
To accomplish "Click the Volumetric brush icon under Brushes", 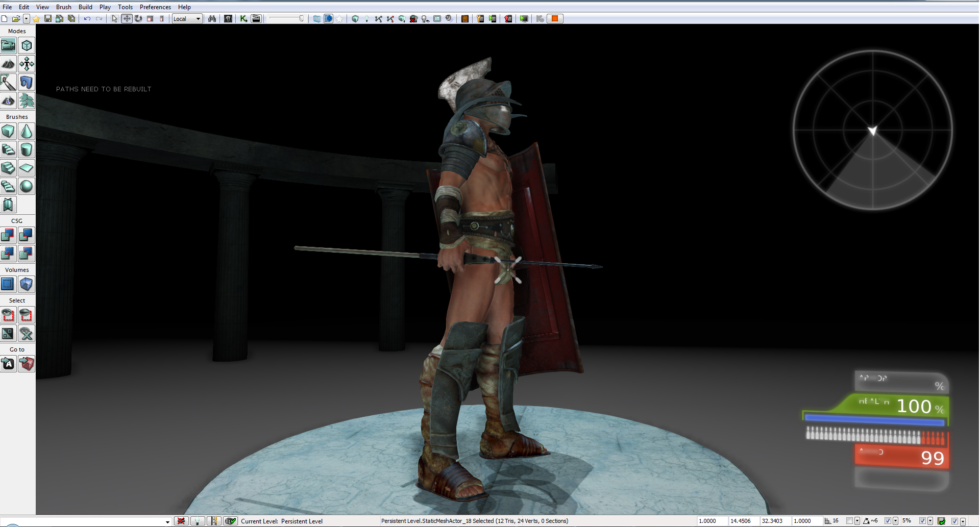I will tap(8, 205).
